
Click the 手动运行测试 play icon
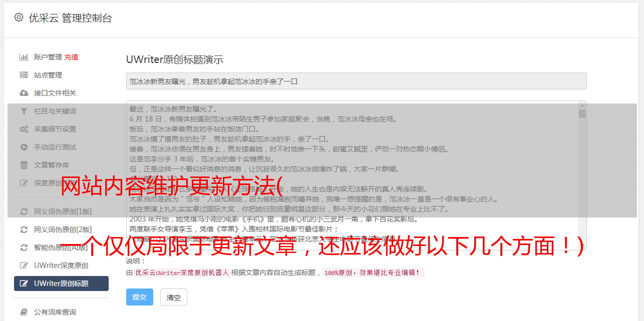(x=24, y=147)
